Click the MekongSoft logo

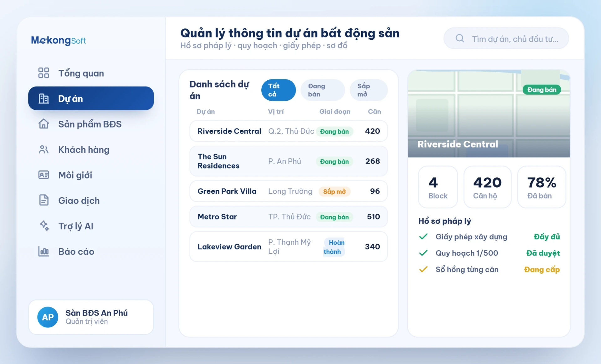click(58, 40)
